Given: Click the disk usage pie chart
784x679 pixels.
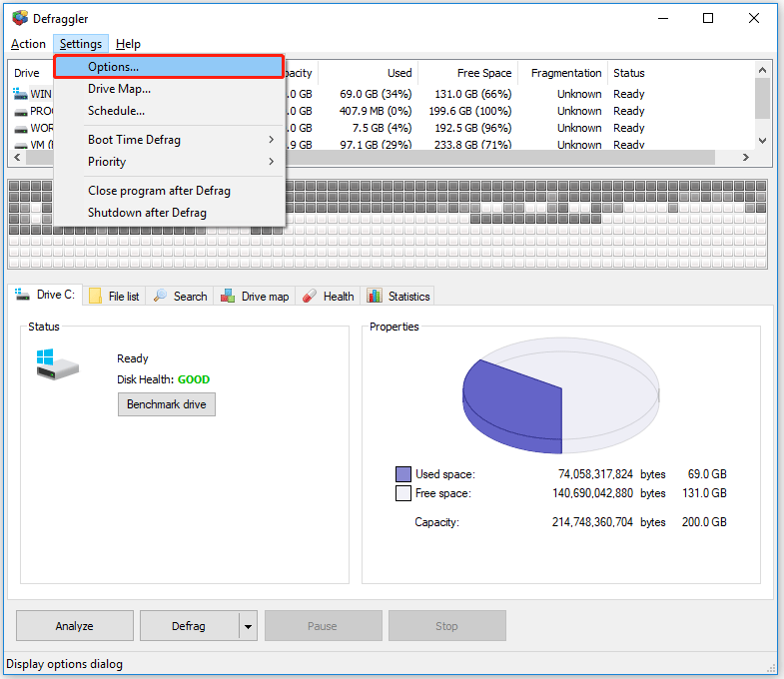Looking at the screenshot, I should pos(561,395).
